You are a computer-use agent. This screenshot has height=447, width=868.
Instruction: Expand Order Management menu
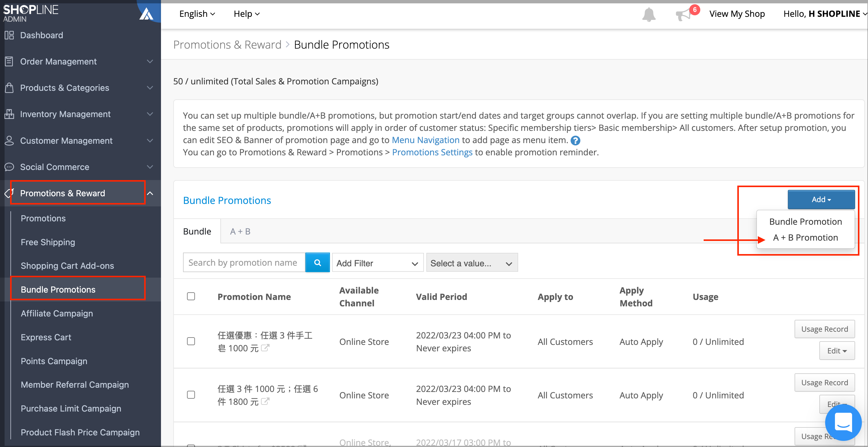click(150, 61)
